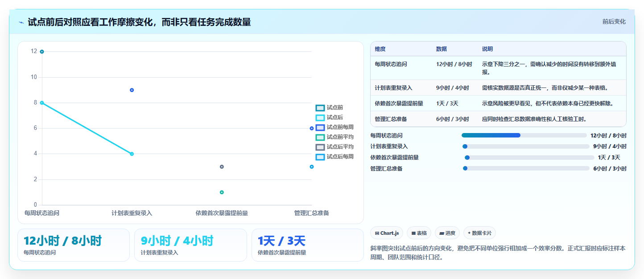Screen dimensions: 644x279
Task: Click the 每周状态追问 progress bar
Action: tap(524, 135)
